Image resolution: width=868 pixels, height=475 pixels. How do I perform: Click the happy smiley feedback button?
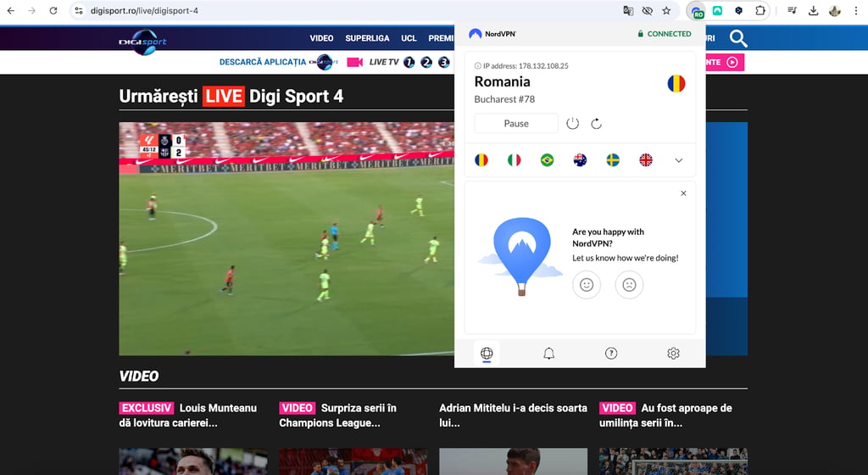(x=587, y=284)
